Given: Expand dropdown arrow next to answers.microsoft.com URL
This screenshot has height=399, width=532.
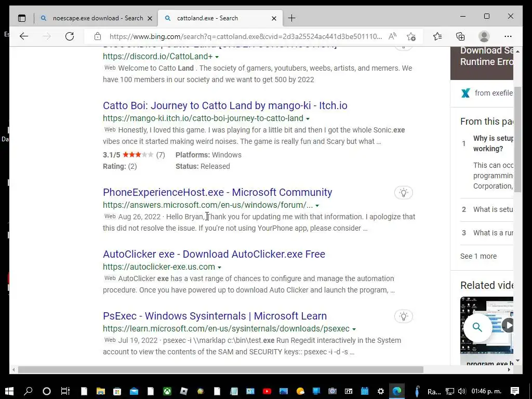Looking at the screenshot, I should click(x=317, y=206).
